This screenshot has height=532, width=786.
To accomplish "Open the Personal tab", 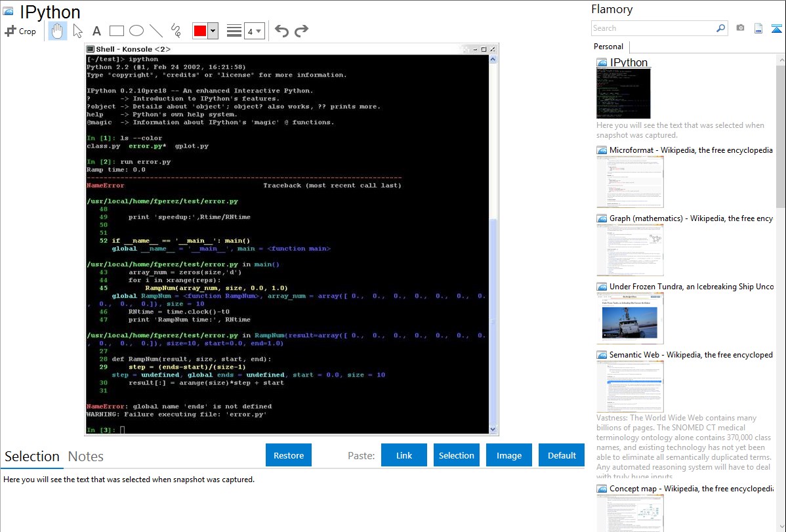I will [608, 47].
